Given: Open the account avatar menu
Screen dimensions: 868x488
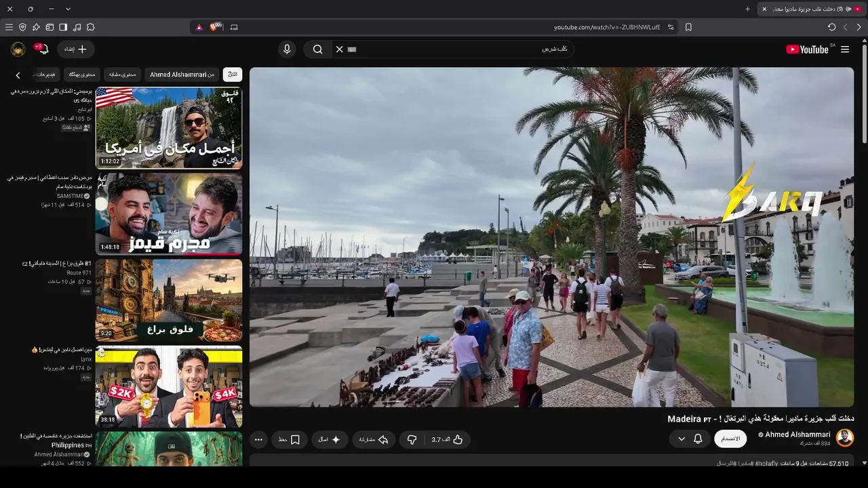Looking at the screenshot, I should pos(18,49).
